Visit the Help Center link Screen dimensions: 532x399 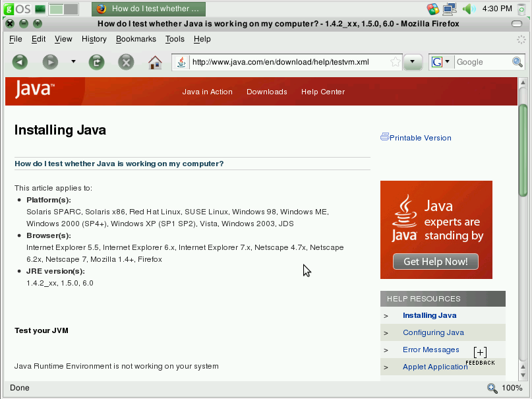(x=323, y=92)
